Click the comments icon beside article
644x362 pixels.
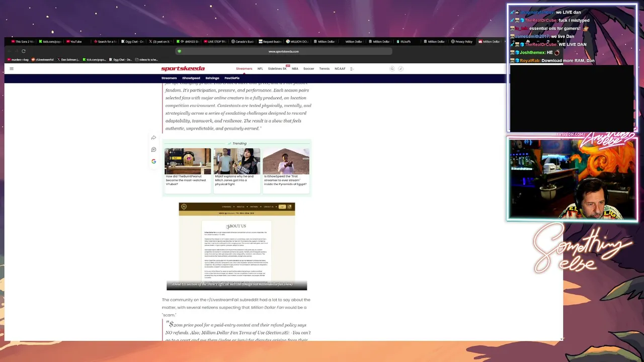(153, 149)
